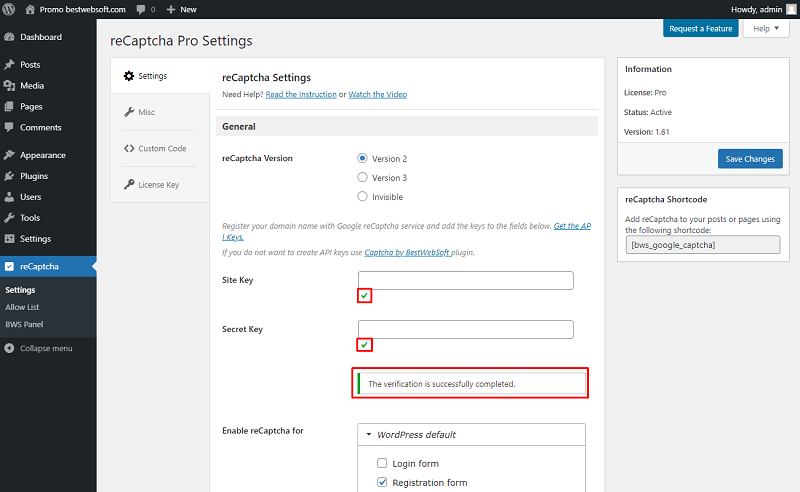Open the Watch the Video link

(x=378, y=94)
